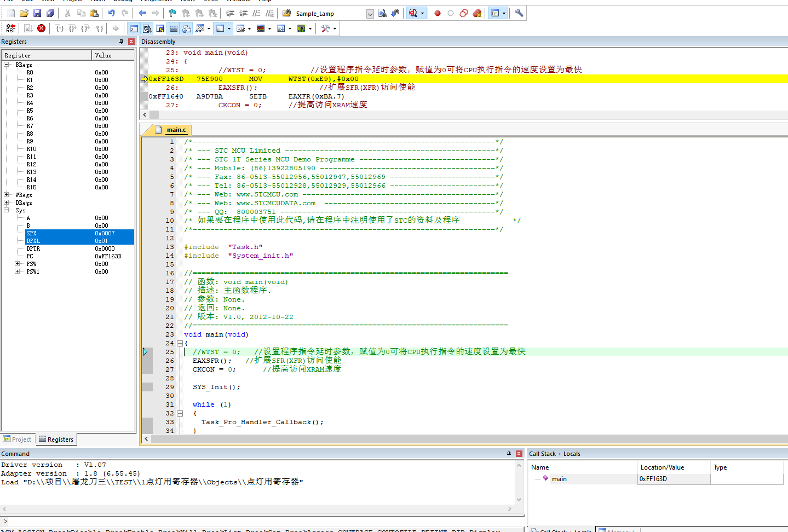788x532 pixels.
Task: Click the Run to Cursor Line icon
Action: (x=99, y=28)
